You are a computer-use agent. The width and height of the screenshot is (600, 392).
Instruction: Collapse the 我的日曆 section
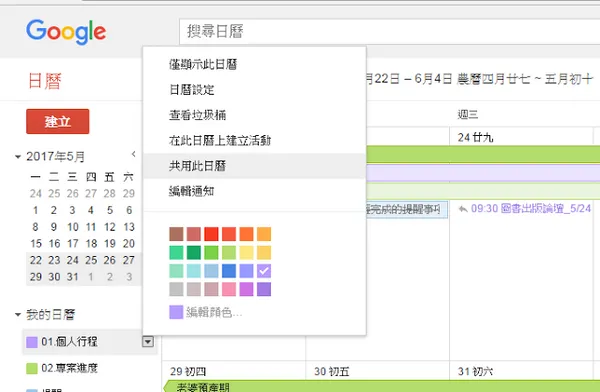click(x=18, y=315)
